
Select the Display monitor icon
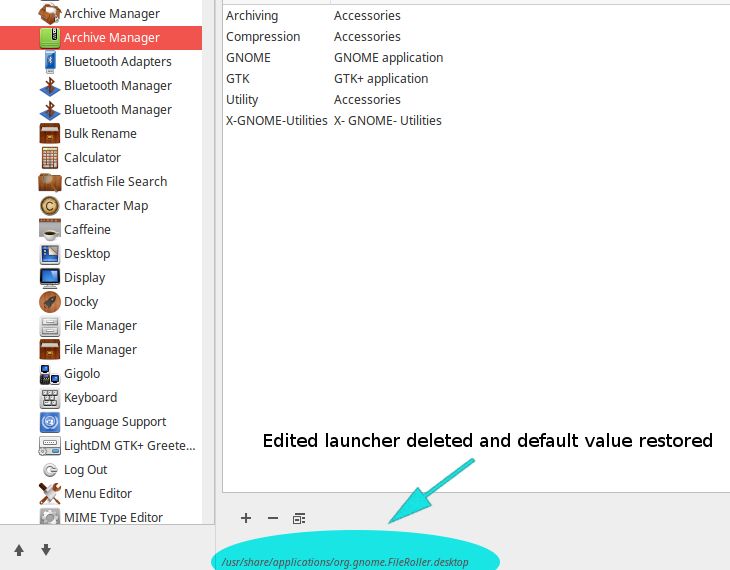[50, 278]
